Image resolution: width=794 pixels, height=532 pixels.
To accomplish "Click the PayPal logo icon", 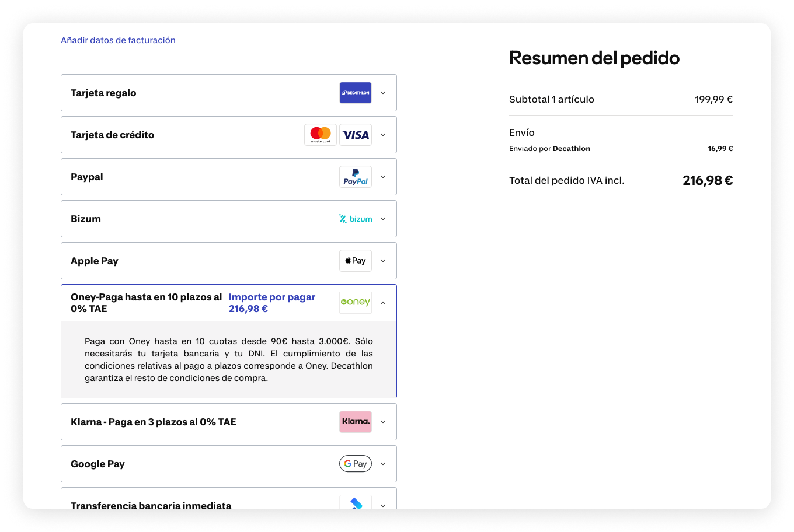I will [355, 177].
